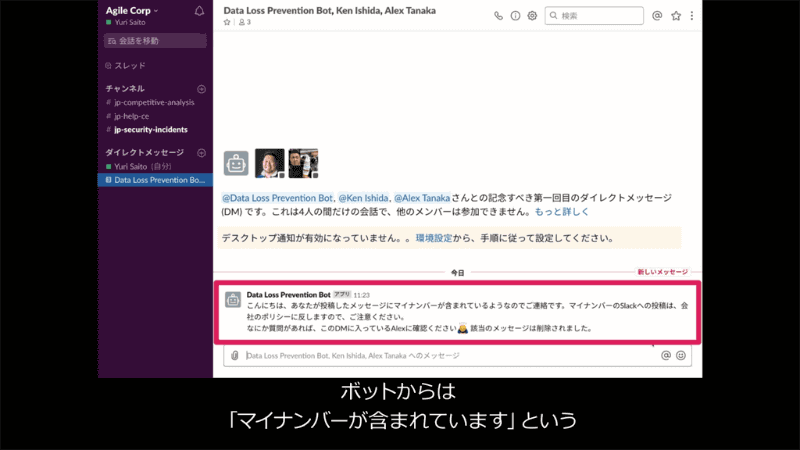Viewport: 800px width, 450px height.
Task: Show conversation details info icon
Action: pos(515,16)
